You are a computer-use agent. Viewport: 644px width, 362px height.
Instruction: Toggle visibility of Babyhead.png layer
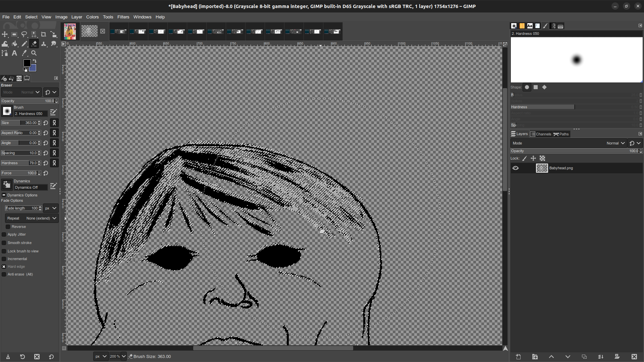(515, 168)
